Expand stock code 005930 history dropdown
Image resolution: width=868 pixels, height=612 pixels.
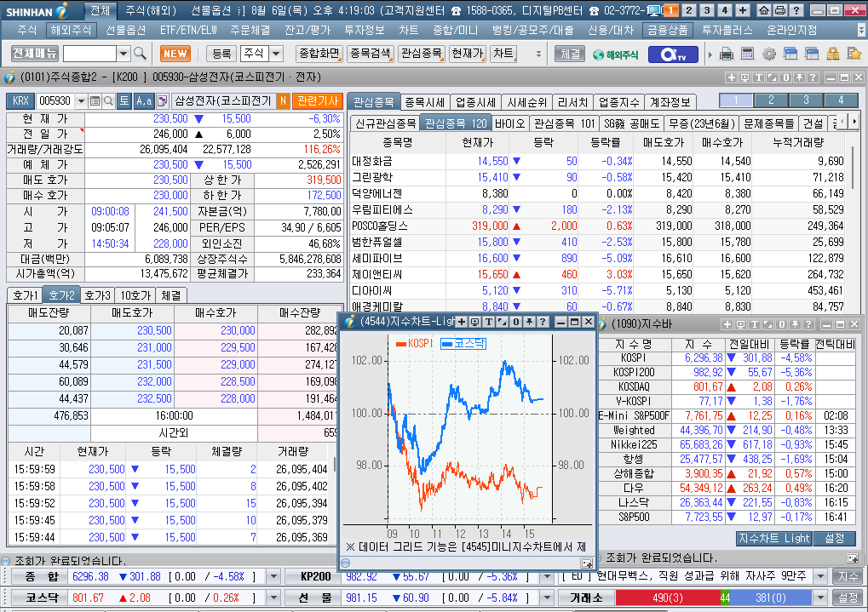click(x=82, y=101)
